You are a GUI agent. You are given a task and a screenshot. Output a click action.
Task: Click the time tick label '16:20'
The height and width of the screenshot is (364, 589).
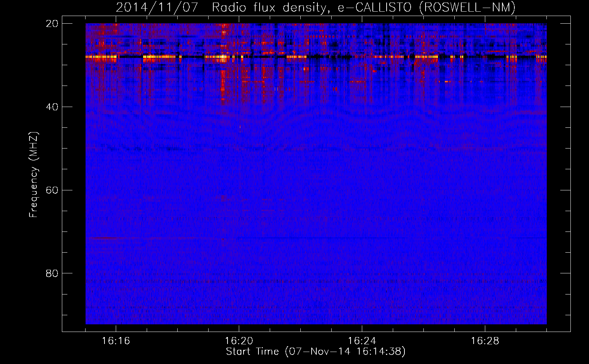pyautogui.click(x=239, y=341)
